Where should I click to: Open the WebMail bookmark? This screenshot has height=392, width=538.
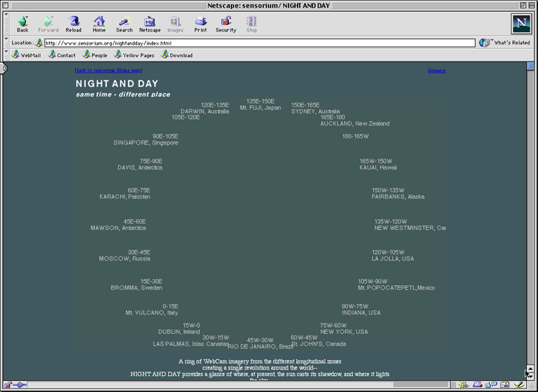click(26, 55)
